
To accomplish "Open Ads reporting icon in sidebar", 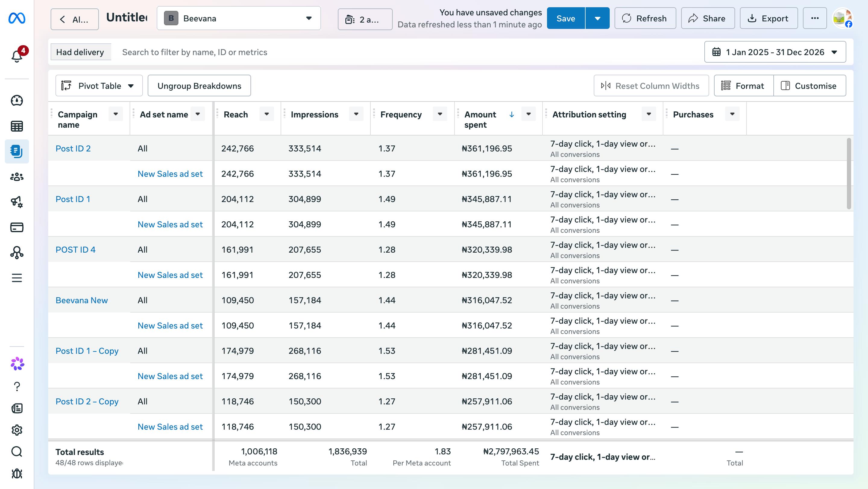I will pyautogui.click(x=17, y=151).
